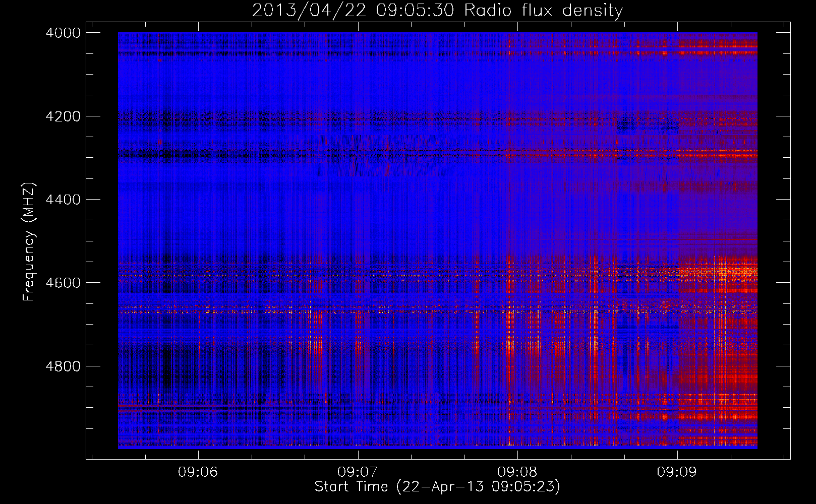Click the 4600 frequency tick label
Viewport: 816px width, 504px height.
pyautogui.click(x=63, y=283)
